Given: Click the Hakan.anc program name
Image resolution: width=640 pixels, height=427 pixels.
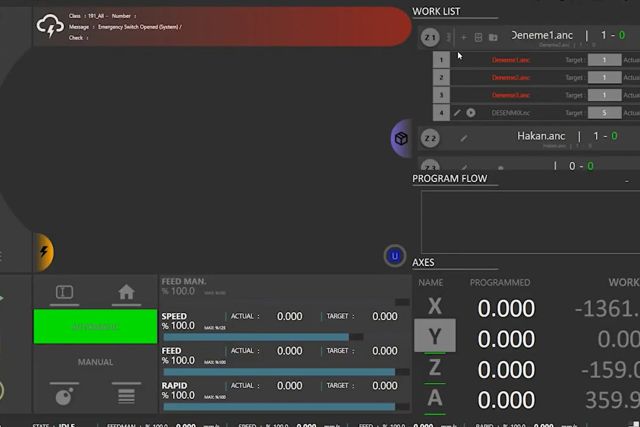Looking at the screenshot, I should (x=541, y=136).
